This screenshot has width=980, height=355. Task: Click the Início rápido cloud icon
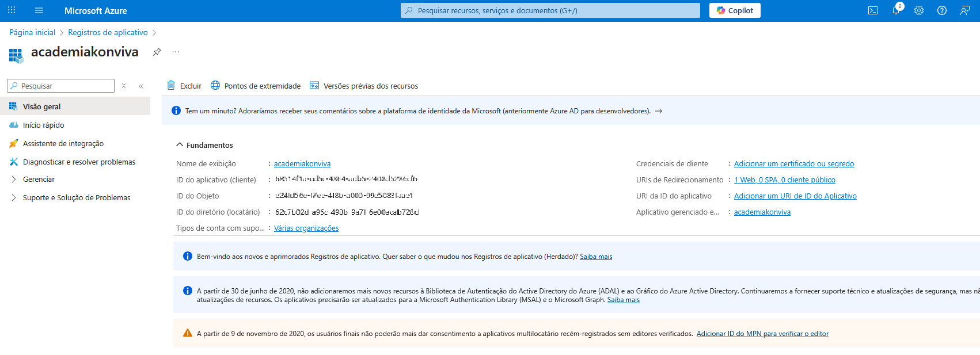(x=14, y=125)
